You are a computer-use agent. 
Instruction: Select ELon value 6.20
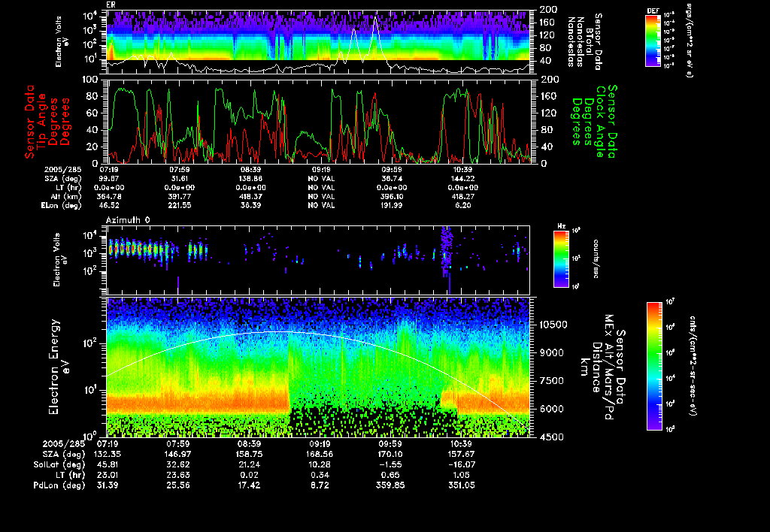pos(462,205)
